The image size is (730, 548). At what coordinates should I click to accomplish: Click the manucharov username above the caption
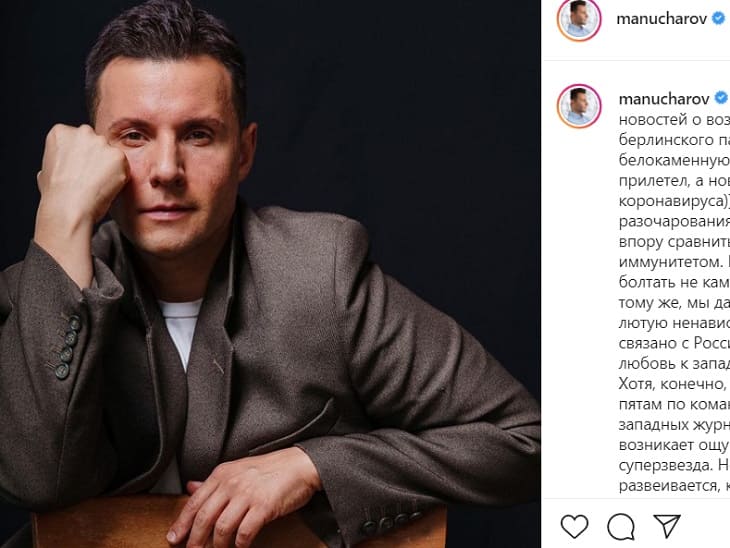[x=663, y=99]
